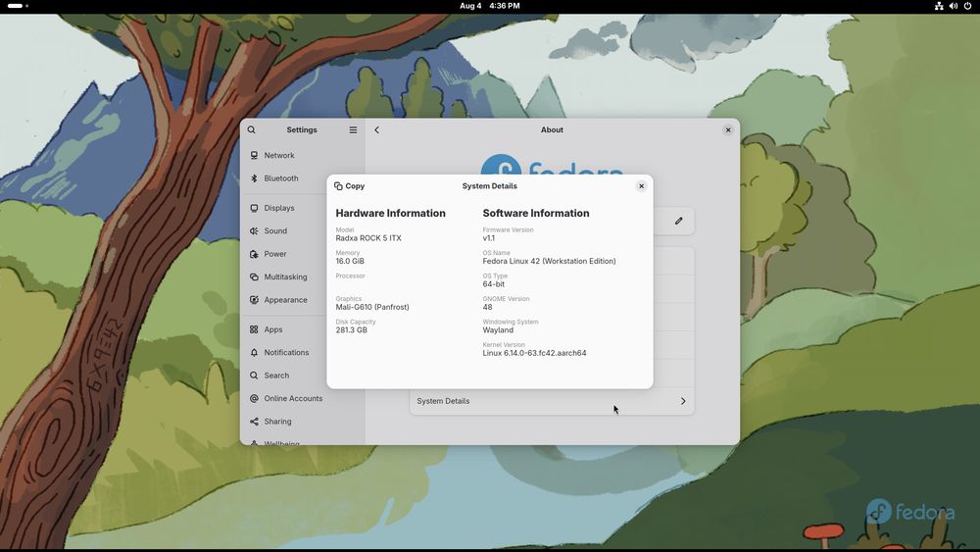Open the Activities workspace indicator

click(x=18, y=6)
